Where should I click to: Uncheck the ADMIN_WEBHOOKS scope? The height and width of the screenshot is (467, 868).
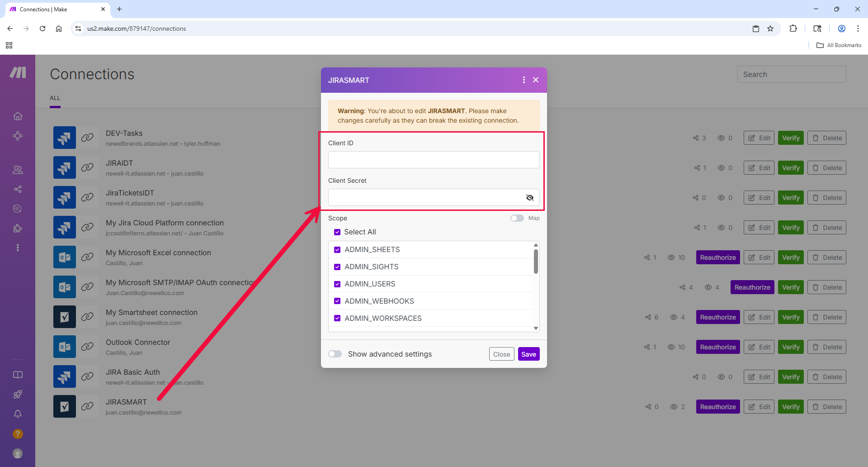[x=337, y=301]
